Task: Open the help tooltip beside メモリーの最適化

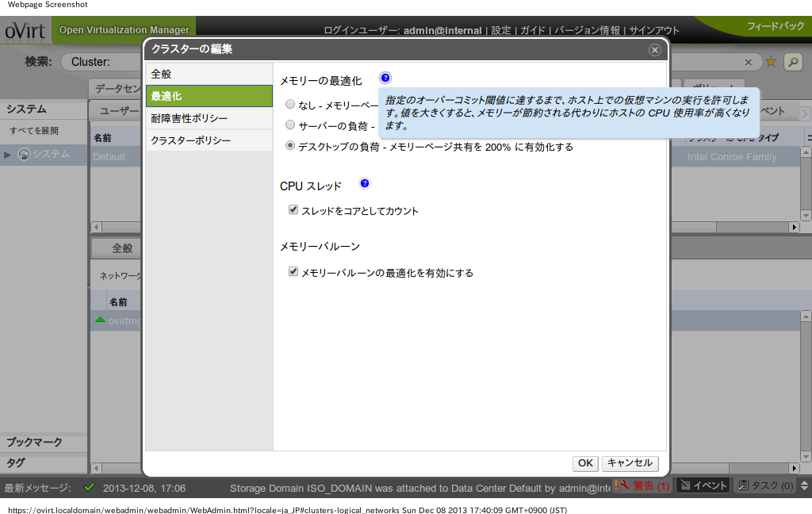Action: (x=385, y=77)
